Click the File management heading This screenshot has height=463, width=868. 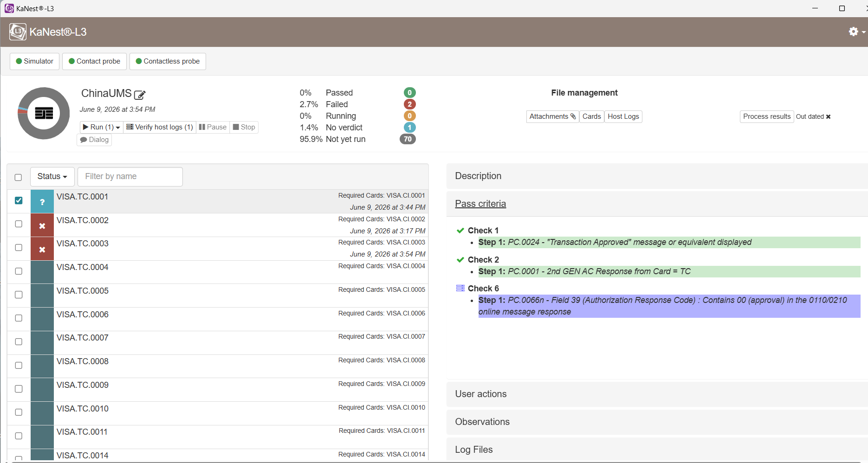click(584, 93)
